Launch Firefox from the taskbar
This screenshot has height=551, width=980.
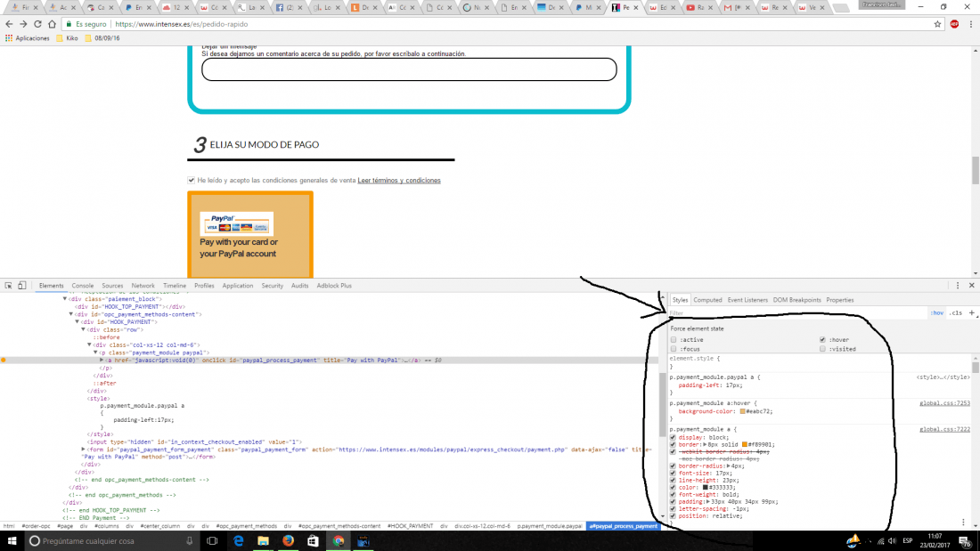(x=288, y=541)
